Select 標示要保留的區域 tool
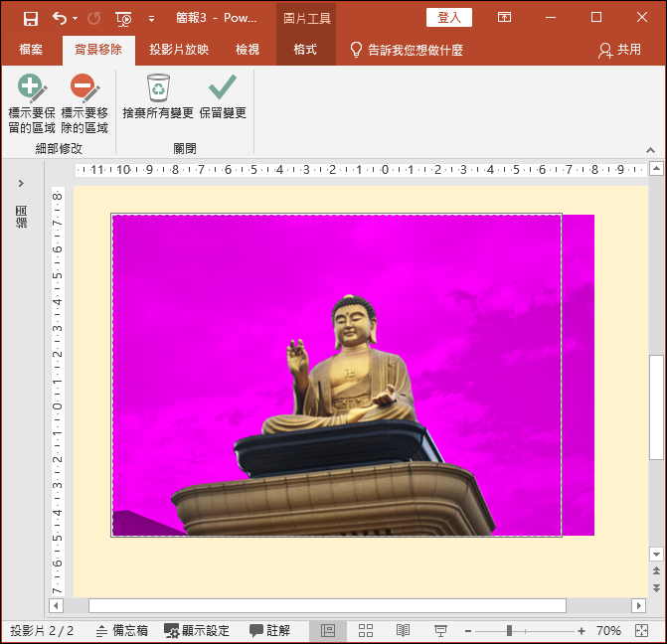 pyautogui.click(x=32, y=103)
